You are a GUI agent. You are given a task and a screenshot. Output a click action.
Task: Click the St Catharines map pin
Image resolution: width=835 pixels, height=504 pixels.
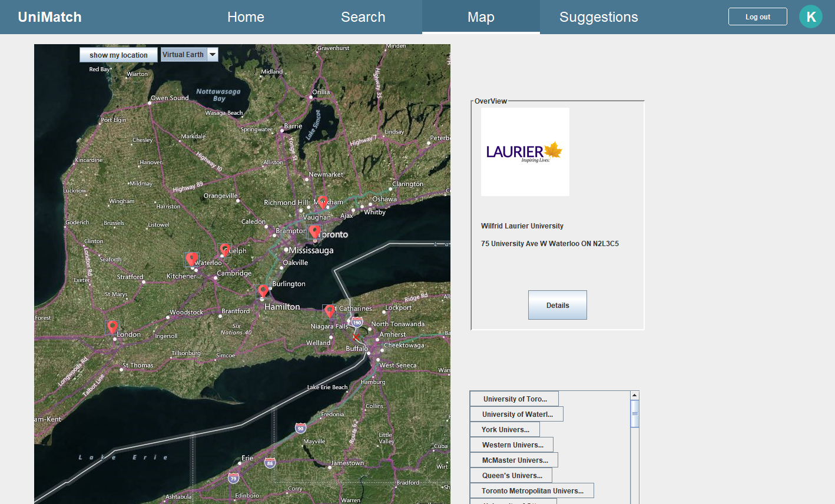pyautogui.click(x=329, y=310)
